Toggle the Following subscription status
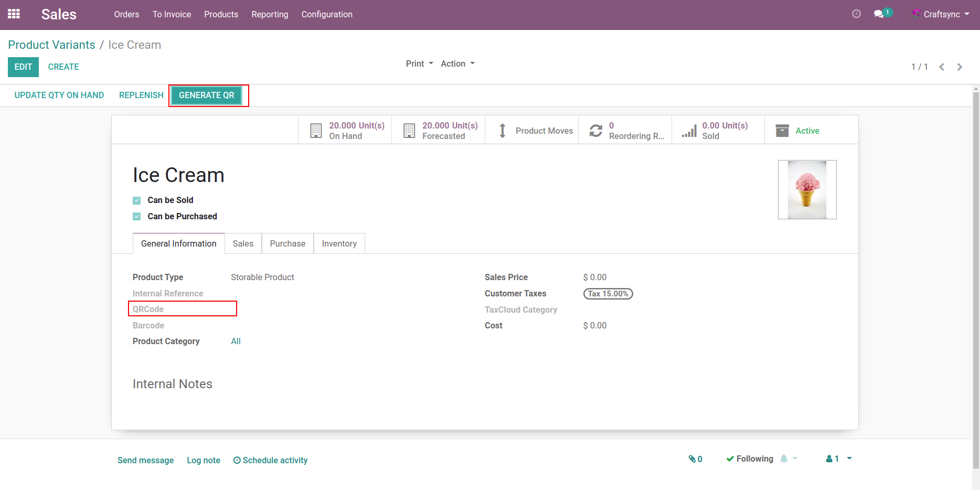 tap(750, 459)
